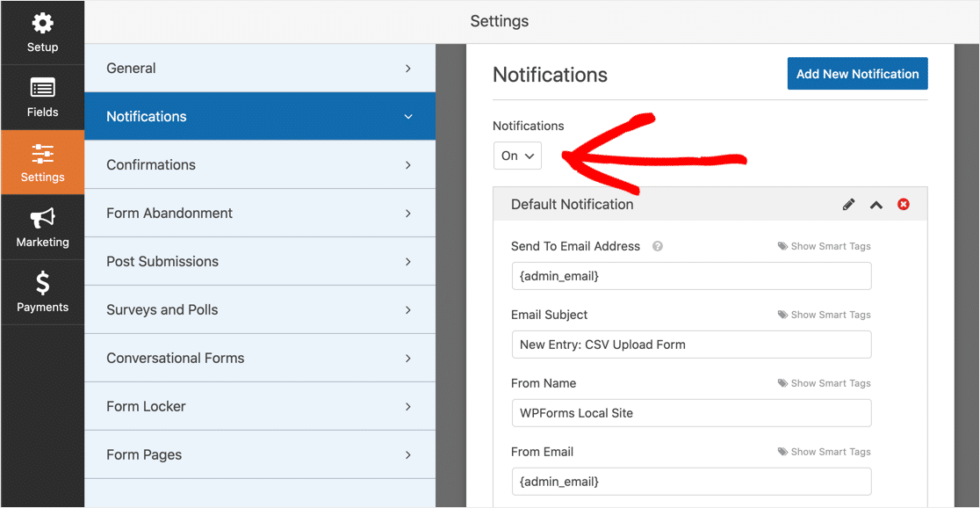The width and height of the screenshot is (980, 508).
Task: Open the Form Abandonment section
Action: pyautogui.click(x=260, y=214)
